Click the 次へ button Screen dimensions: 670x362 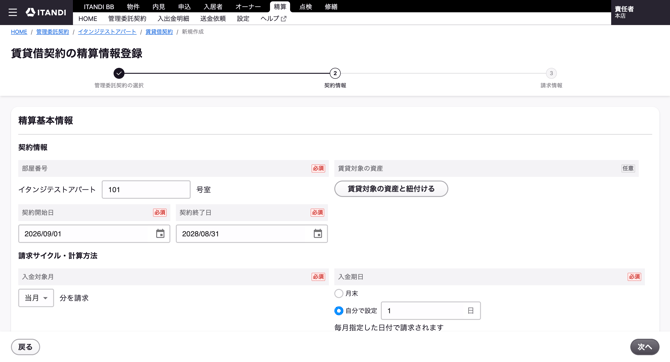[x=645, y=347]
